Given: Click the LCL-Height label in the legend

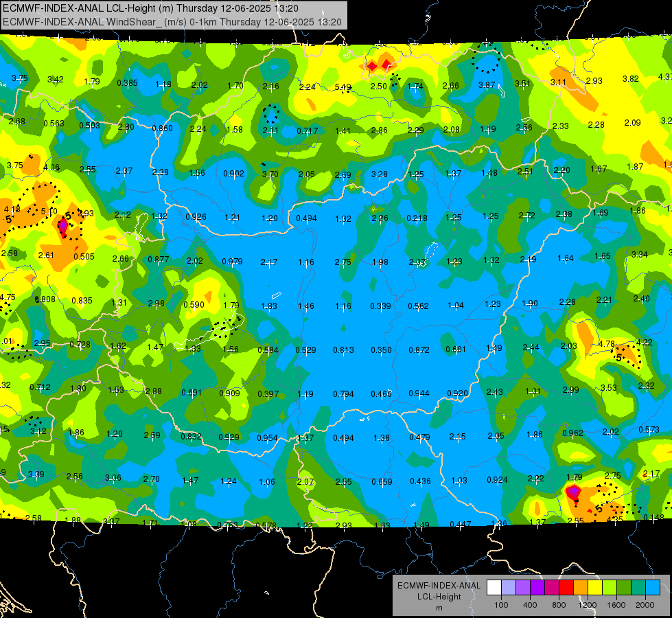Looking at the screenshot, I should click(x=439, y=597).
